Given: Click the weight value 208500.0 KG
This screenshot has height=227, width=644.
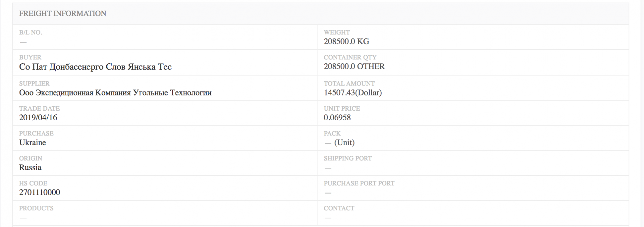Looking at the screenshot, I should 346,41.
